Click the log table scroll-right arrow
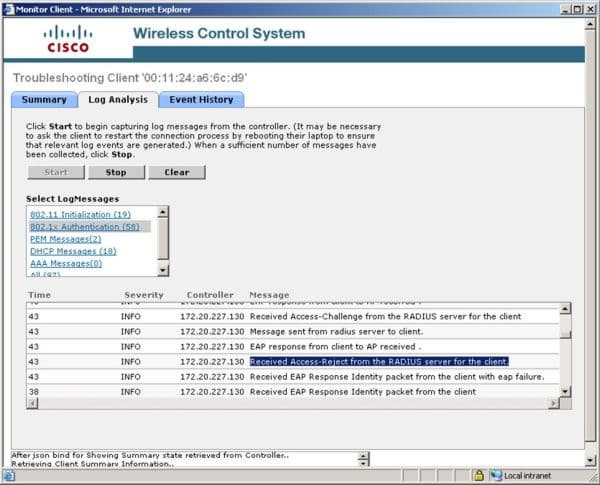This screenshot has width=600, height=485. pyautogui.click(x=554, y=403)
